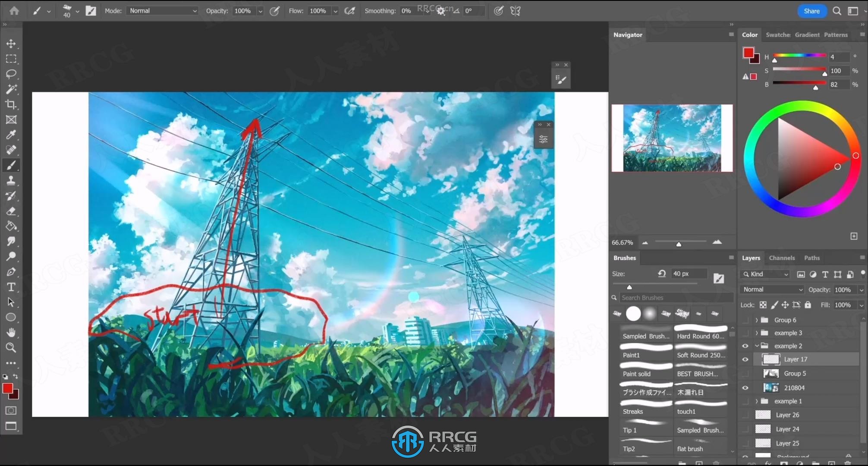Open the symmetry paint butterfly options
The width and height of the screenshot is (868, 466).
click(516, 11)
